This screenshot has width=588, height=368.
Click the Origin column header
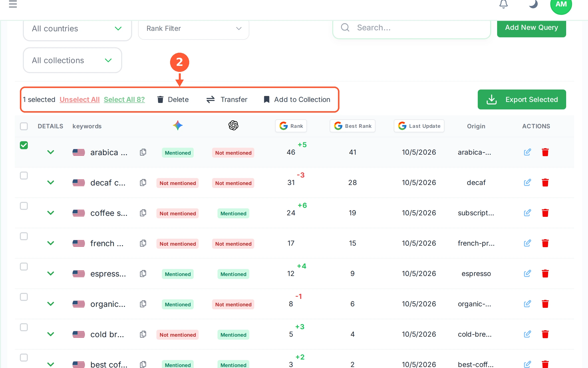476,126
